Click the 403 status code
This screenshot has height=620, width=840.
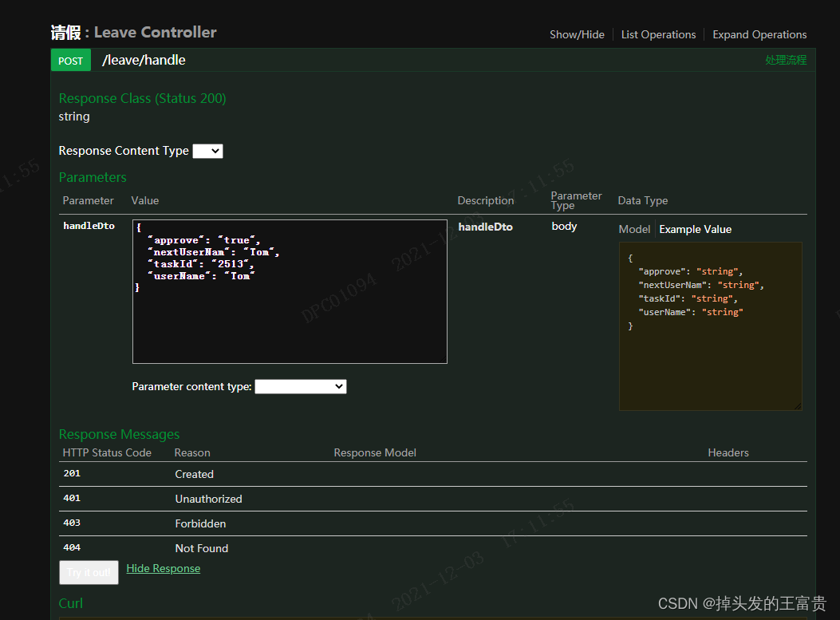tap(72, 523)
